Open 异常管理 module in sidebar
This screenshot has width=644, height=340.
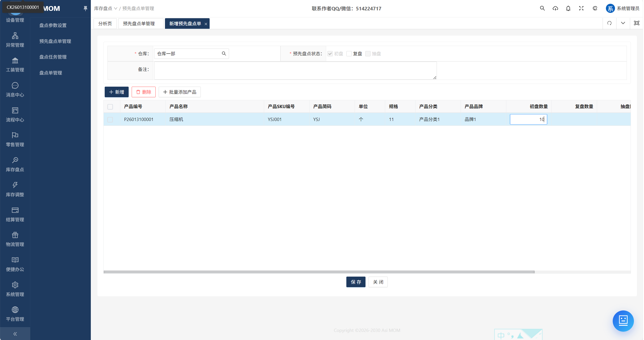click(15, 40)
